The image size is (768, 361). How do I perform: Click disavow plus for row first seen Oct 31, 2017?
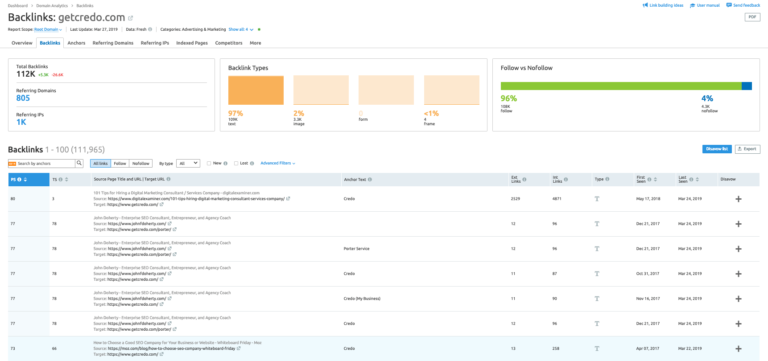pos(739,274)
